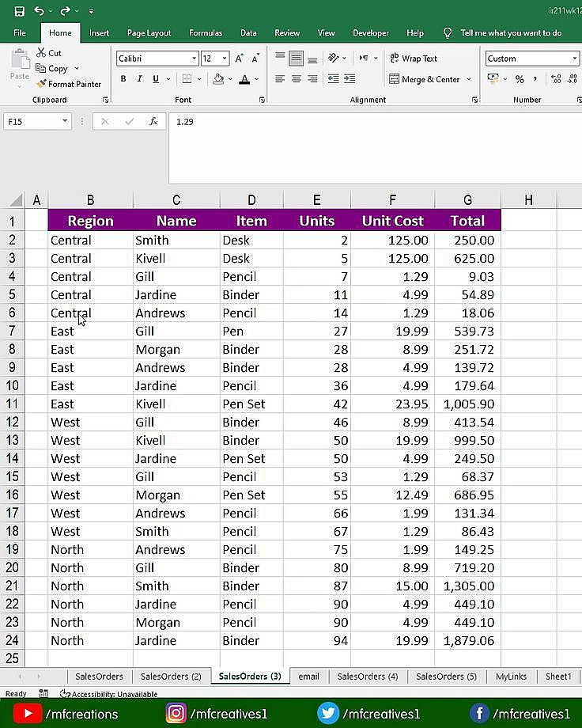This screenshot has height=728, width=582.
Task: Open the File menu
Action: pos(20,33)
